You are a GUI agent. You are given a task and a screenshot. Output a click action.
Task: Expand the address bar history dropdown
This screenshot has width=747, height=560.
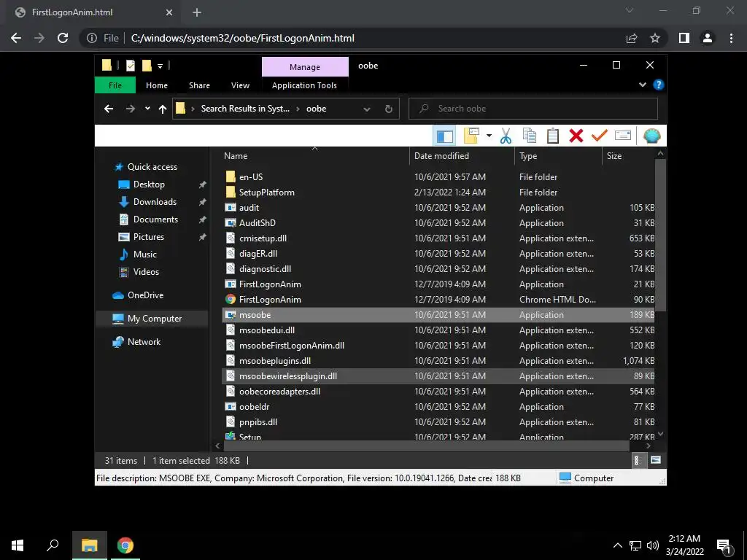pos(367,109)
